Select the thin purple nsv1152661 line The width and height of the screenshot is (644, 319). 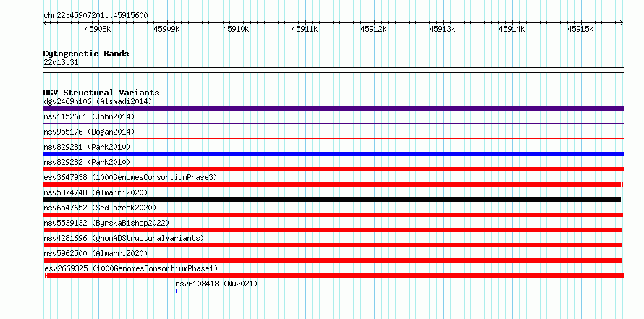[x=333, y=123]
